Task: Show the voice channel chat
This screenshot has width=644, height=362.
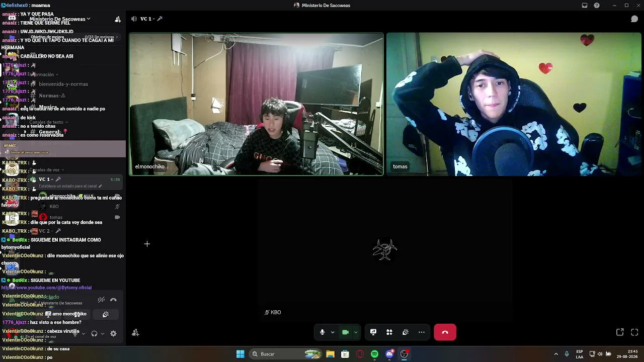Action: [634, 19]
